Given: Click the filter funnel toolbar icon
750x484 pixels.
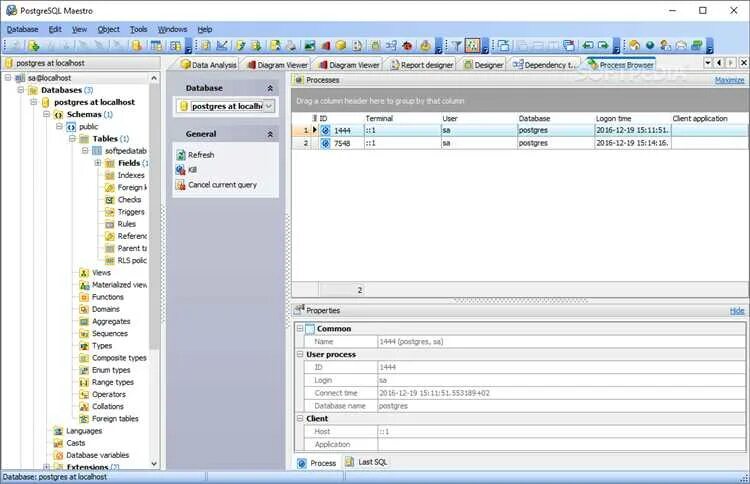Looking at the screenshot, I should point(456,46).
